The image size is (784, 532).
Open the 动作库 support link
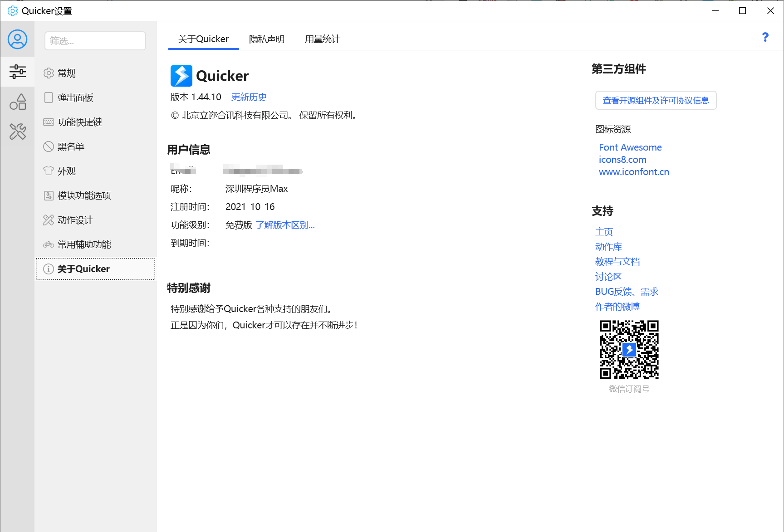(608, 247)
